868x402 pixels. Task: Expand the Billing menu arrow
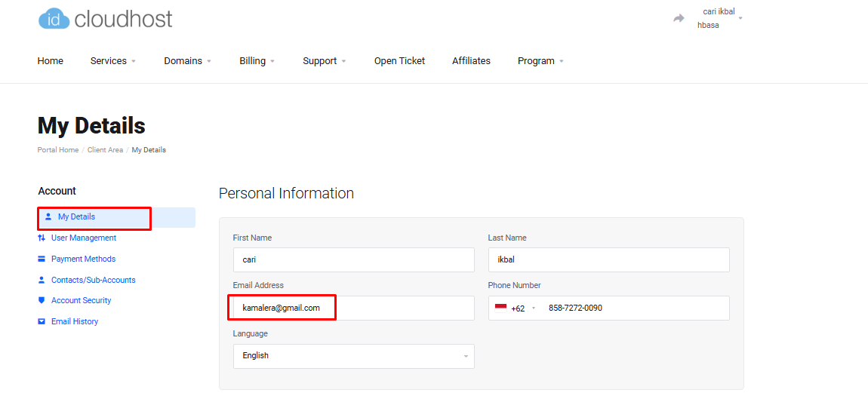pyautogui.click(x=272, y=61)
